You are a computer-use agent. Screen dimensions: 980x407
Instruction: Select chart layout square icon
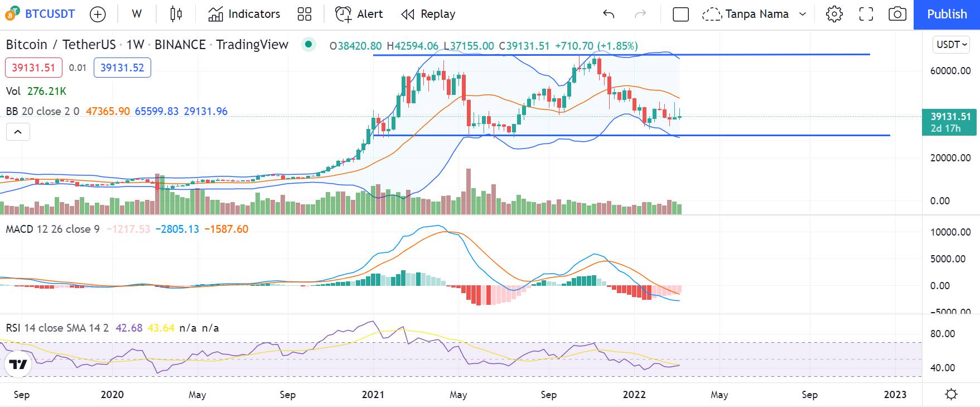[680, 14]
